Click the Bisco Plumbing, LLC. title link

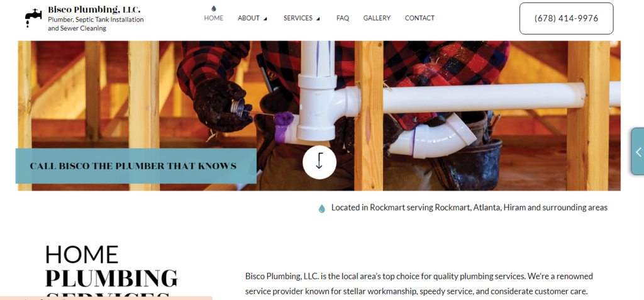click(94, 9)
